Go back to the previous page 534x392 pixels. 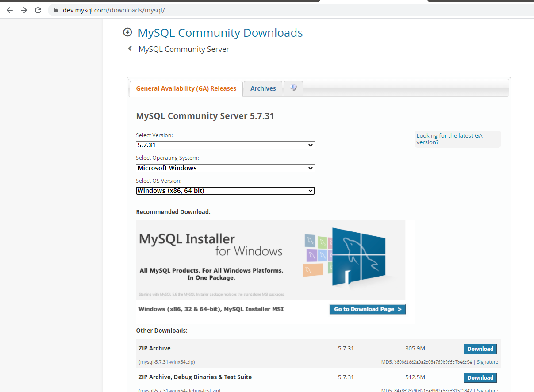[x=10, y=10]
